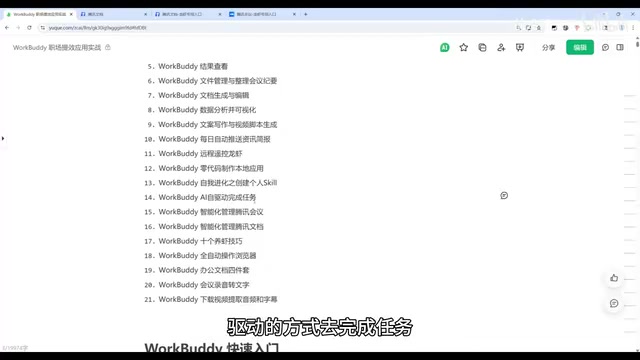Click item 21 WorkBuddy 下载视频提取音频和字幕
The height and width of the screenshot is (360, 640).
tap(218, 299)
